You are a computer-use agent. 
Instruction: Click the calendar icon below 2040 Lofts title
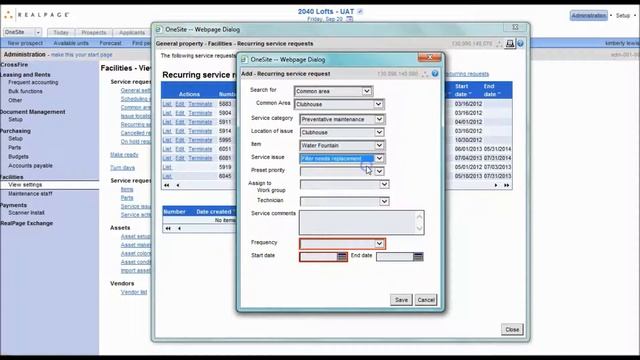pos(349,19)
